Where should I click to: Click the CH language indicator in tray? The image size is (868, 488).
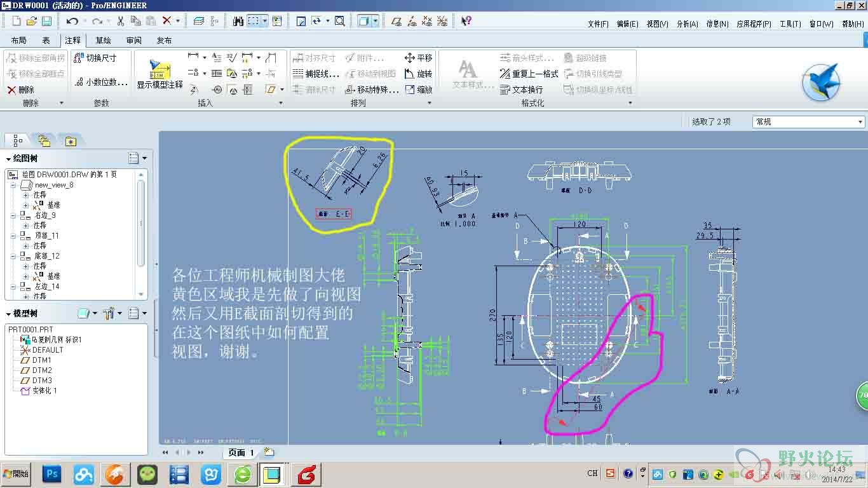click(x=592, y=473)
